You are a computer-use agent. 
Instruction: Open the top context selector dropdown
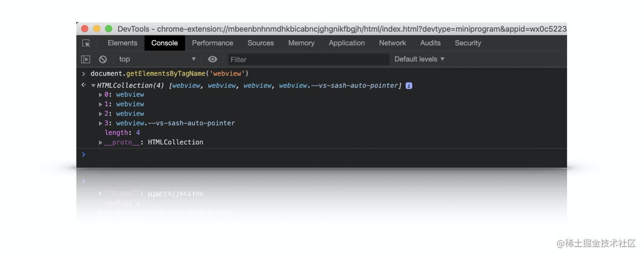[x=157, y=59]
